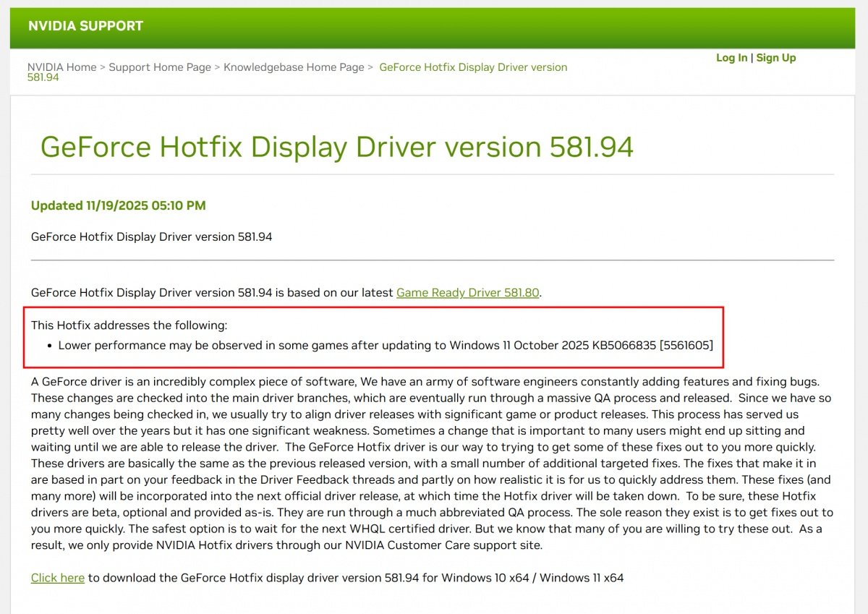Open the NVIDIA Home breadcrumb link
Image resolution: width=868 pixels, height=614 pixels.
(61, 67)
